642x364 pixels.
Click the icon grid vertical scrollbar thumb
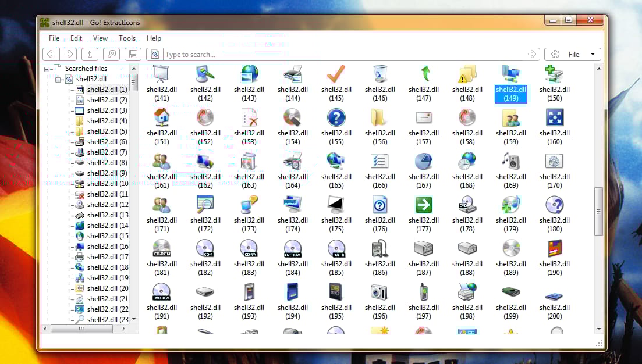click(x=598, y=212)
